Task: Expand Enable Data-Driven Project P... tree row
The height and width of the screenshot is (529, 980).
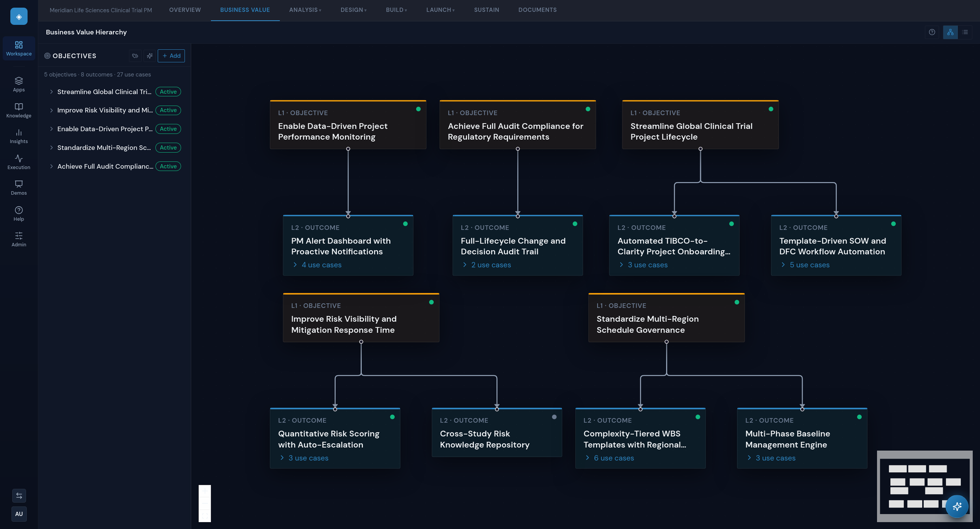Action: [51, 129]
